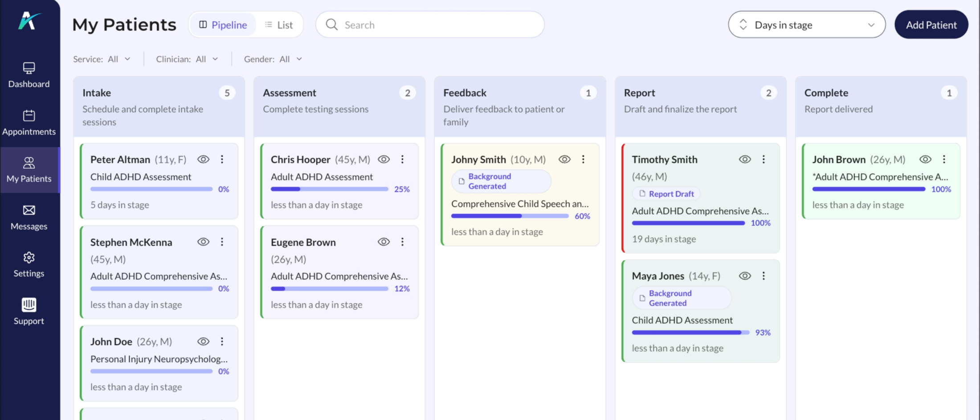This screenshot has width=980, height=420.
Task: Select the My Patients sidebar icon
Action: (29, 163)
